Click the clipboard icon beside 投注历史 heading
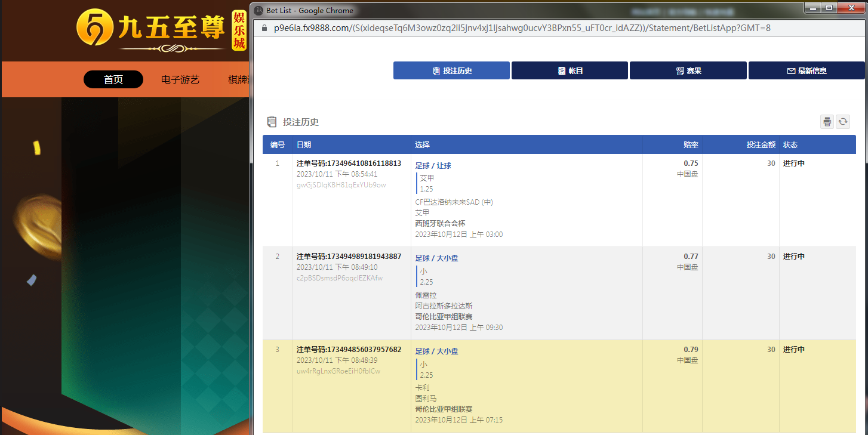 (272, 122)
